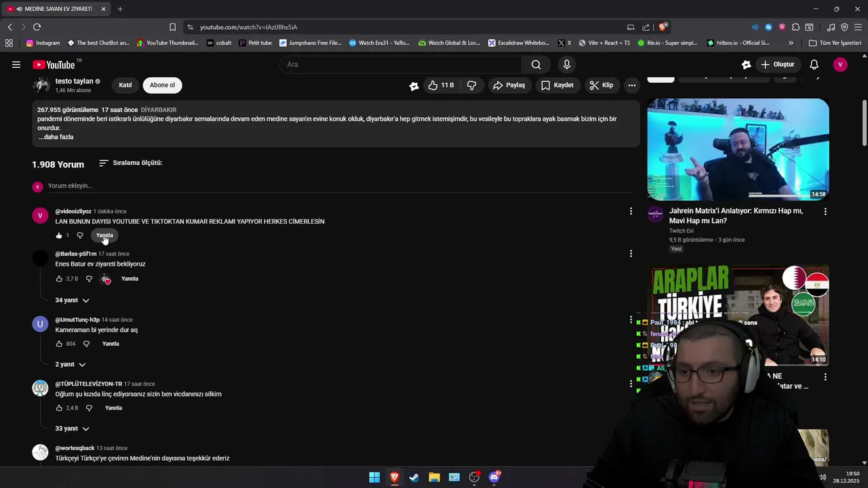868x488 pixels.
Task: Open the ARAPLAR TÜRKİYE video thumbnail
Action: point(738,315)
